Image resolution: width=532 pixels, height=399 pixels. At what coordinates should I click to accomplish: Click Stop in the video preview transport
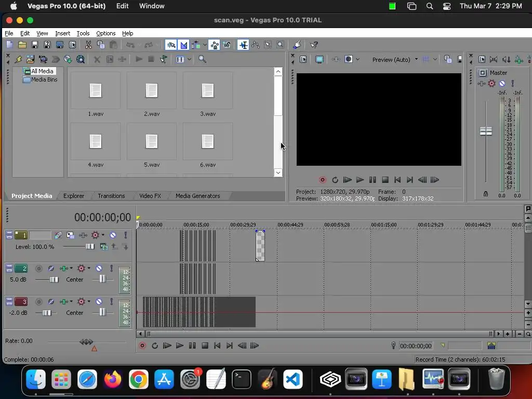coord(385,180)
